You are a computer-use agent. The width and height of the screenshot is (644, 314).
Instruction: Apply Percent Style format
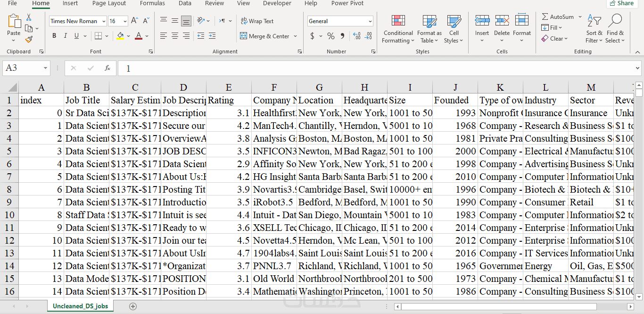(x=331, y=36)
